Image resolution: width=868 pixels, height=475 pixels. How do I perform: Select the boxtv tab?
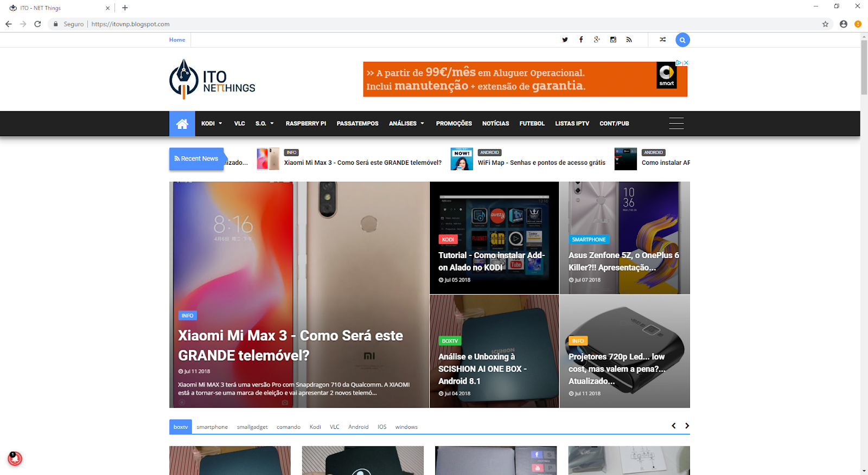[x=181, y=427]
